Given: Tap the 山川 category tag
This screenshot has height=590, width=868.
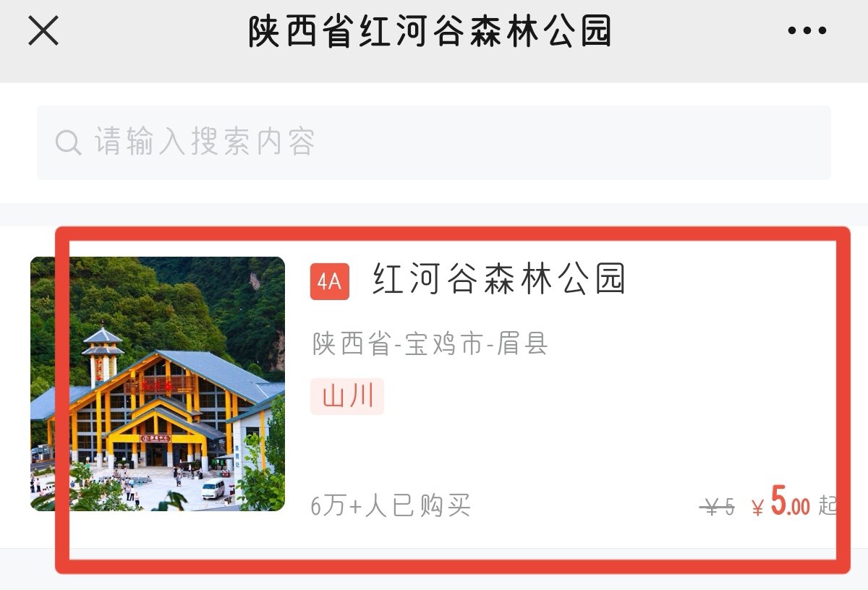Looking at the screenshot, I should [347, 396].
